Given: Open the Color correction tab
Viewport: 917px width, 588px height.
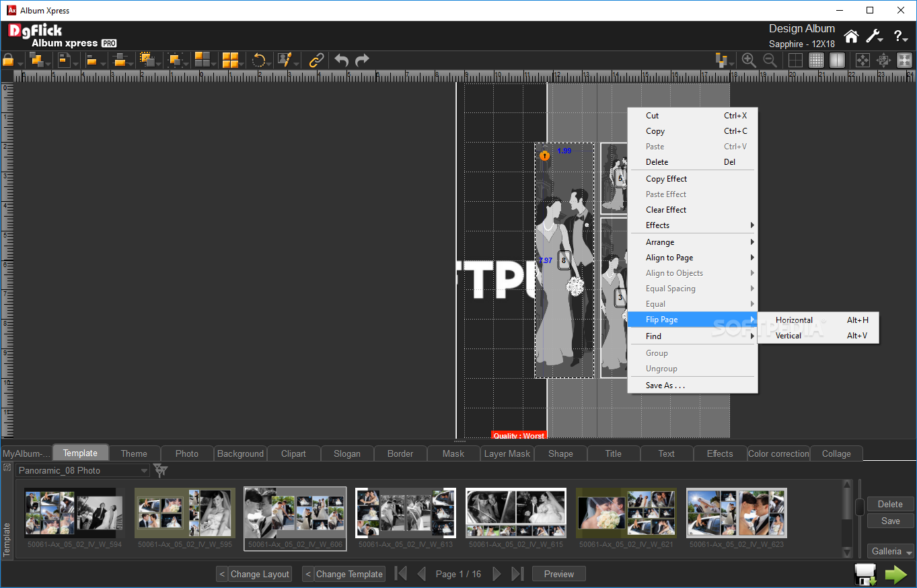Looking at the screenshot, I should point(778,453).
